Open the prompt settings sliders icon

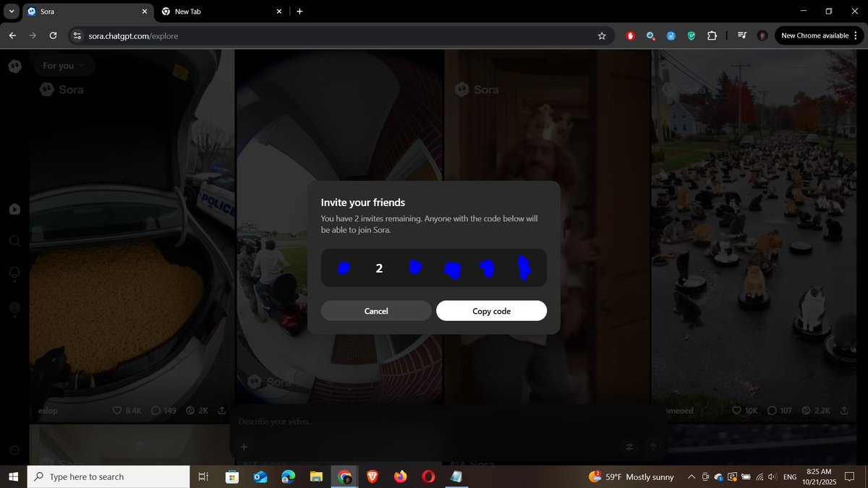[x=630, y=447]
